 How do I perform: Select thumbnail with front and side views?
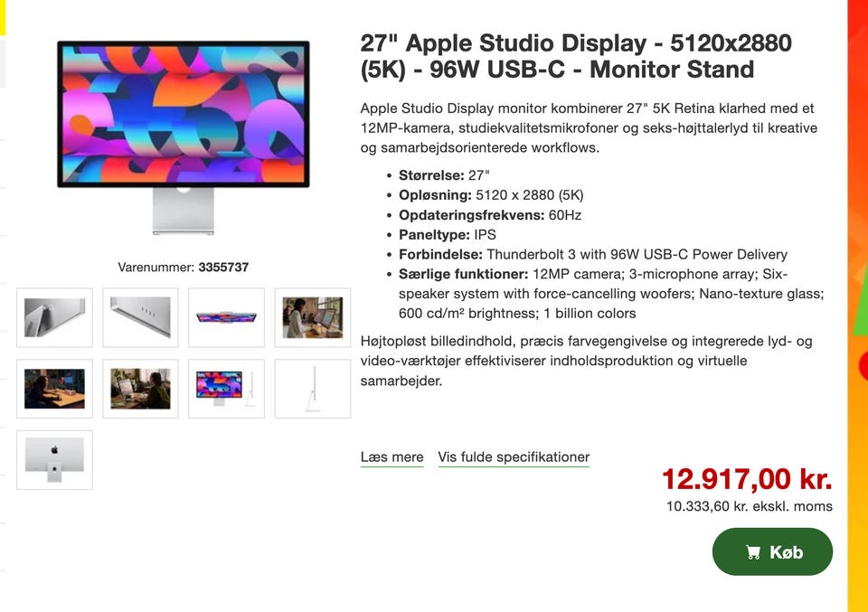(x=226, y=389)
